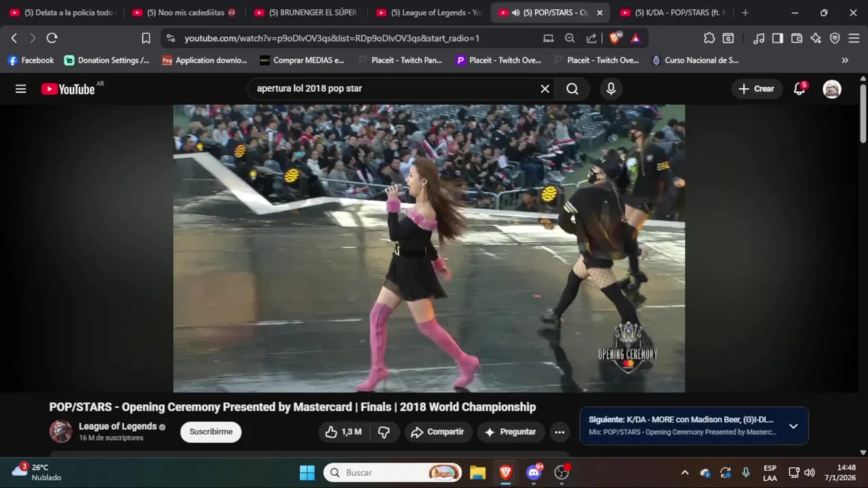Viewport: 868px width, 488px height.
Task: Toggle the Brave sidebar panel
Action: (x=778, y=38)
